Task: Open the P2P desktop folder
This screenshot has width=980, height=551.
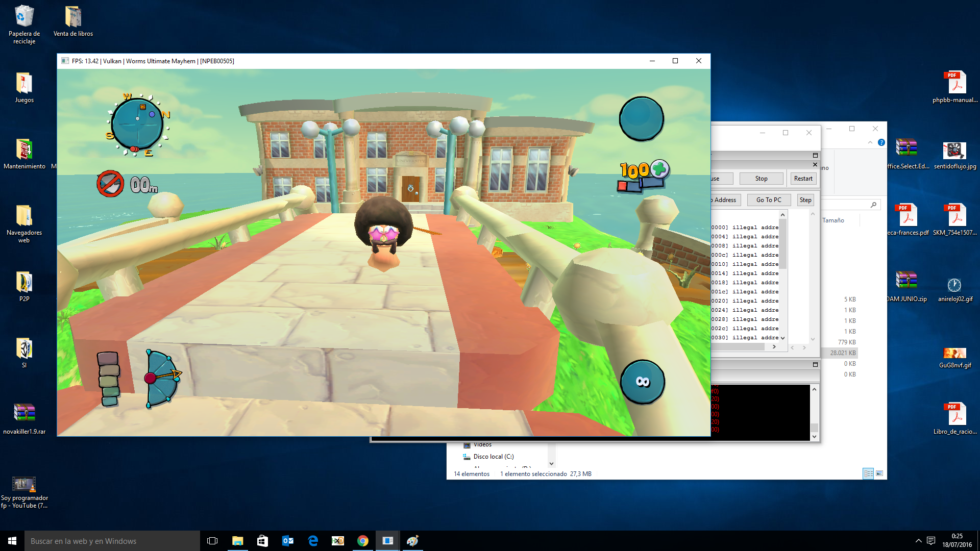Action: [x=24, y=287]
